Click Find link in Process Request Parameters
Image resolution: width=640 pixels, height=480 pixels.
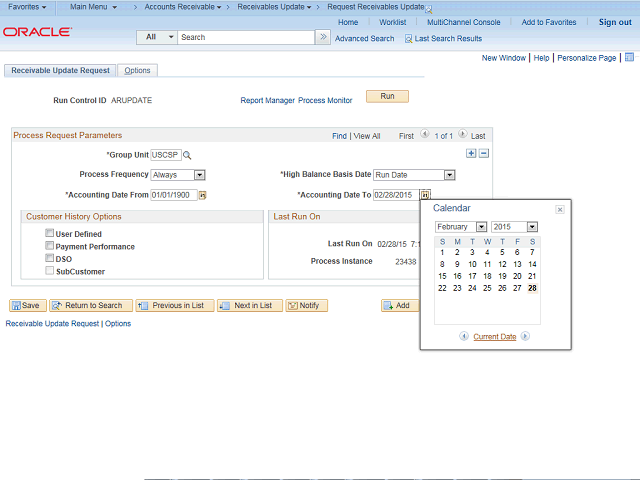(339, 136)
